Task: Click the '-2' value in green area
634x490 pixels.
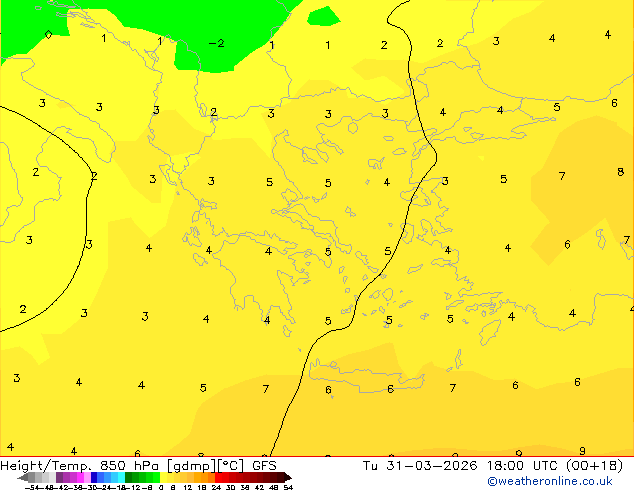Action: (217, 43)
